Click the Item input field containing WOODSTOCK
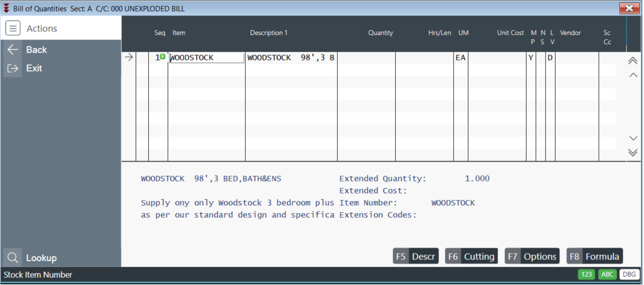Image resolution: width=644 pixels, height=285 pixels. click(206, 57)
